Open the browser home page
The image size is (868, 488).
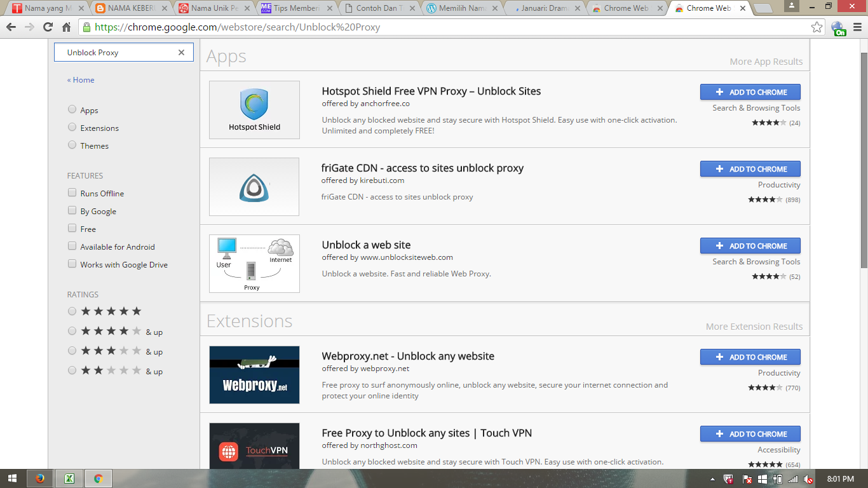click(x=66, y=27)
